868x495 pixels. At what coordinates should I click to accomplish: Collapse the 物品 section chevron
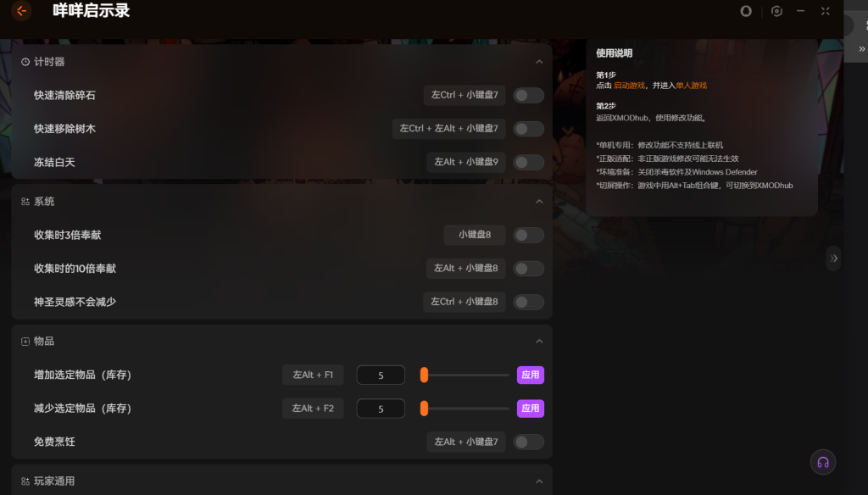pos(539,341)
